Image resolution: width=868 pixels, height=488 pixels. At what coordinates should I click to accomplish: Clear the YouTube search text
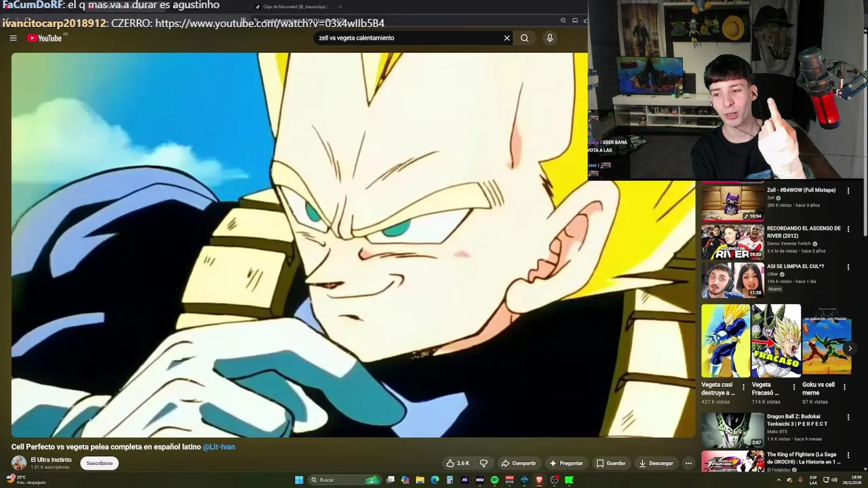tap(507, 38)
